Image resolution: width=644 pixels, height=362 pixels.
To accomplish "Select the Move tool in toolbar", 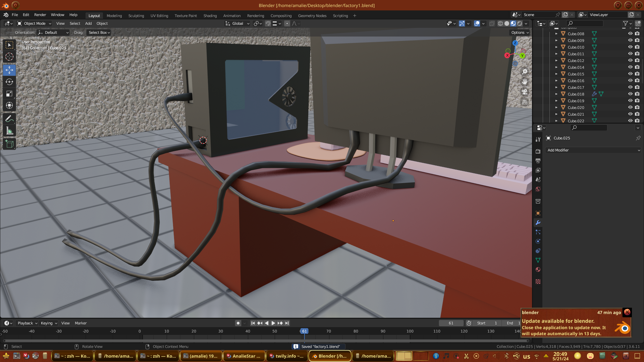I will point(9,70).
